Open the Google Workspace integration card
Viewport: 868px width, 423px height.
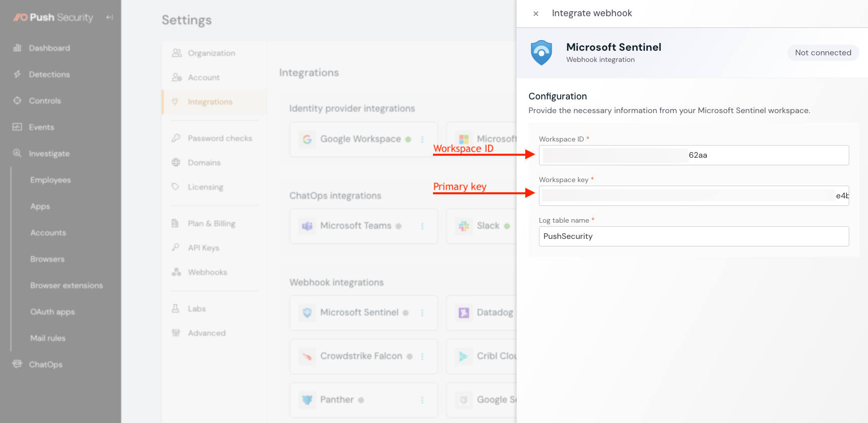[364, 139]
